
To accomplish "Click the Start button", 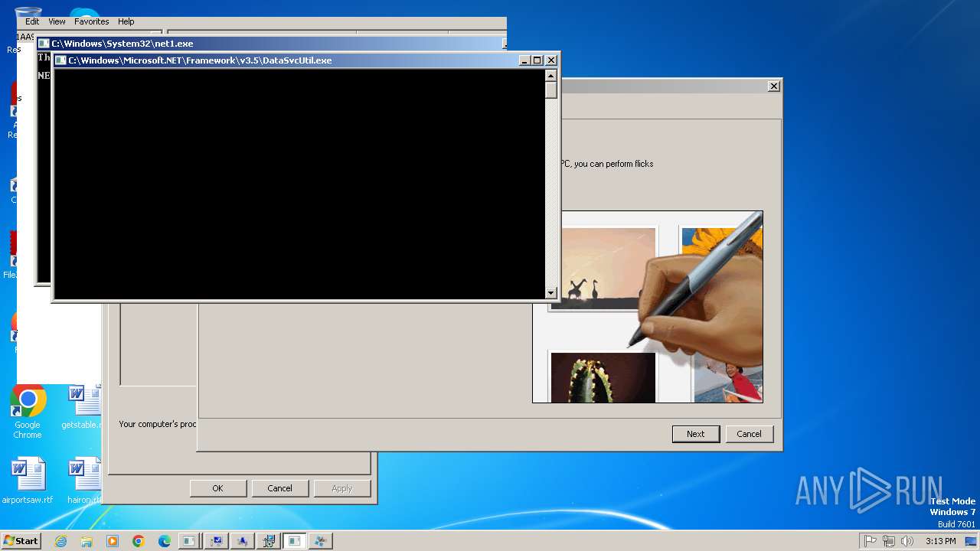I will coord(21,541).
